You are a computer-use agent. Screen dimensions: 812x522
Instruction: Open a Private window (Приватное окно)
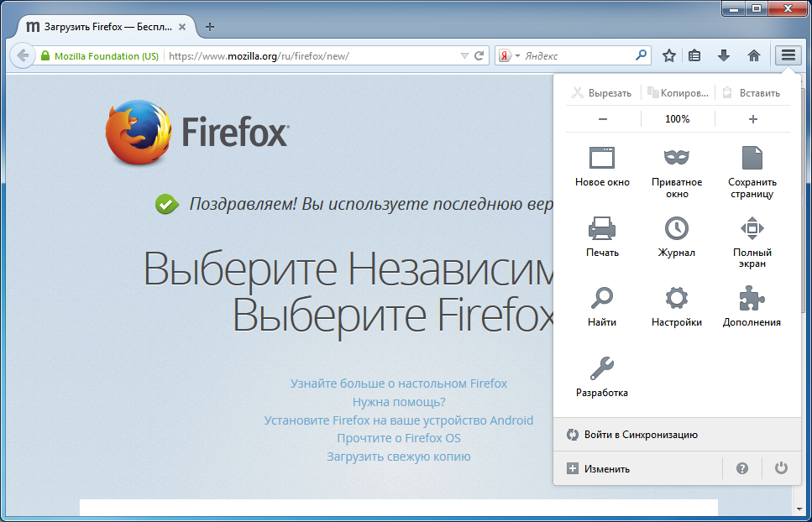tap(677, 173)
